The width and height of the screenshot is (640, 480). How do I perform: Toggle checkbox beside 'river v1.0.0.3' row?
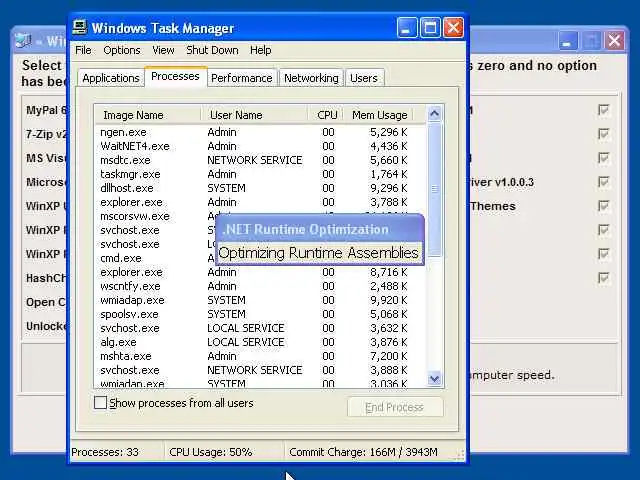[603, 182]
